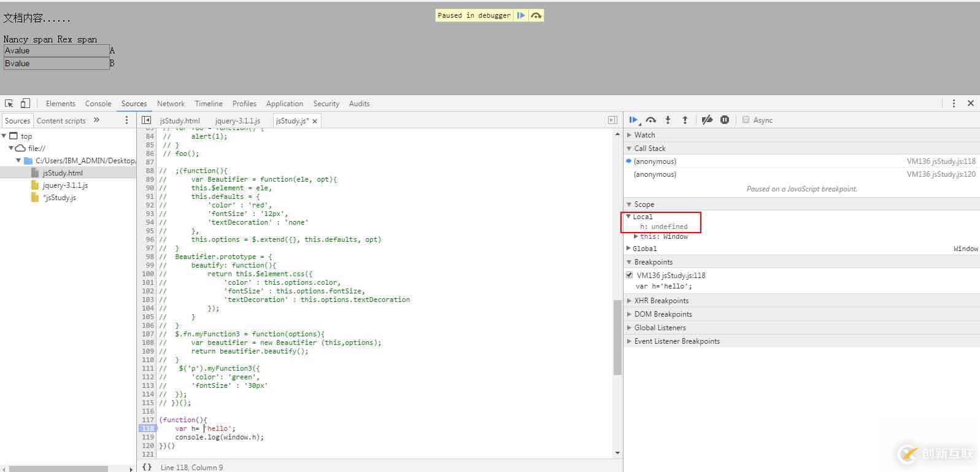The height and width of the screenshot is (472, 980).
Task: Toggle the debugger sidebar icon
Action: pyautogui.click(x=612, y=120)
